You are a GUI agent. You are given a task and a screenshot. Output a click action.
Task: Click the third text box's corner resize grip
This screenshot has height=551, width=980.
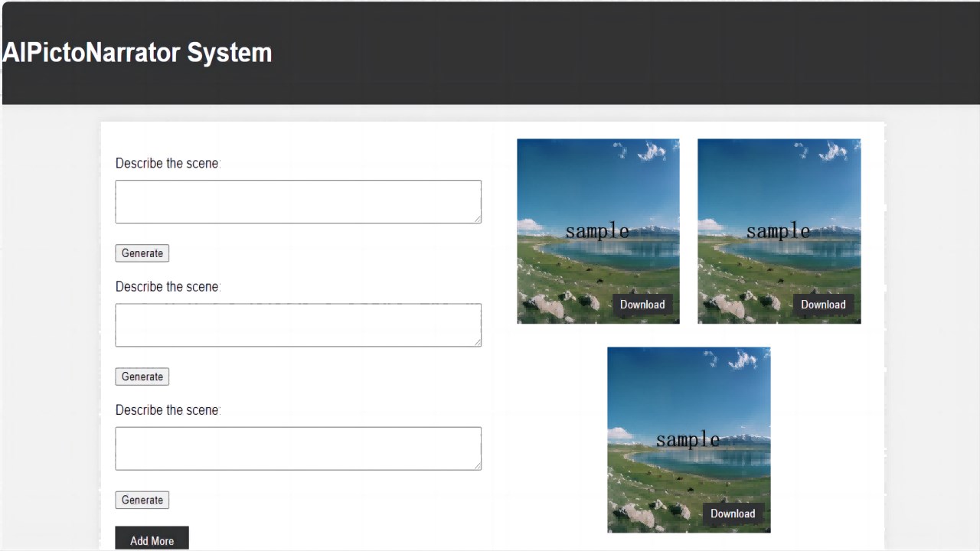point(477,465)
